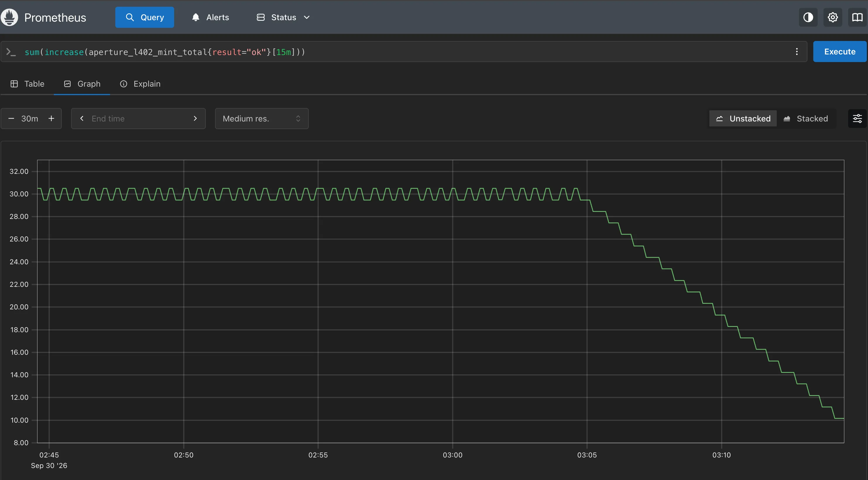The width and height of the screenshot is (868, 480).
Task: Select the Unstacked graph mode
Action: click(x=743, y=118)
